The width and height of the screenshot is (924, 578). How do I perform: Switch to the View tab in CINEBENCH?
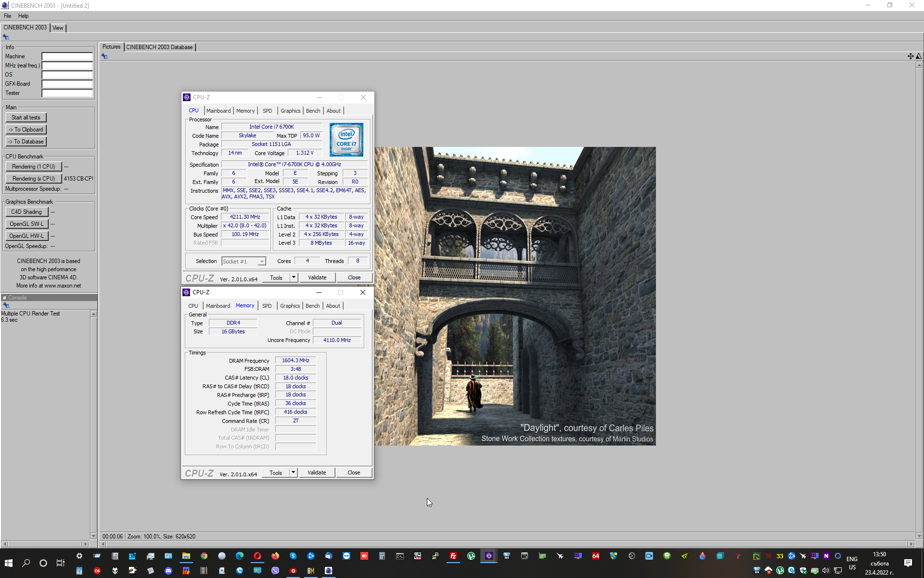pyautogui.click(x=58, y=28)
